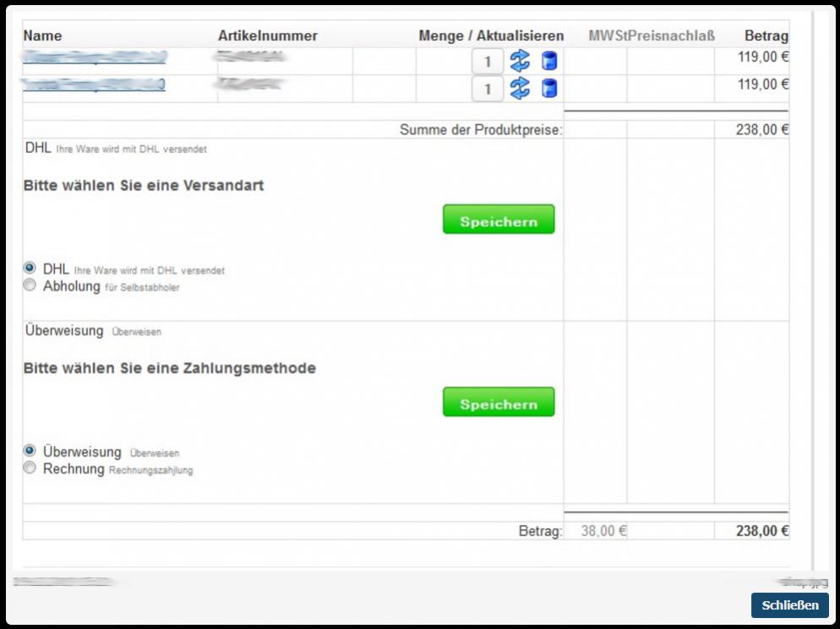This screenshot has height=629, width=840.
Task: Open the first product name link
Action: 95,57
